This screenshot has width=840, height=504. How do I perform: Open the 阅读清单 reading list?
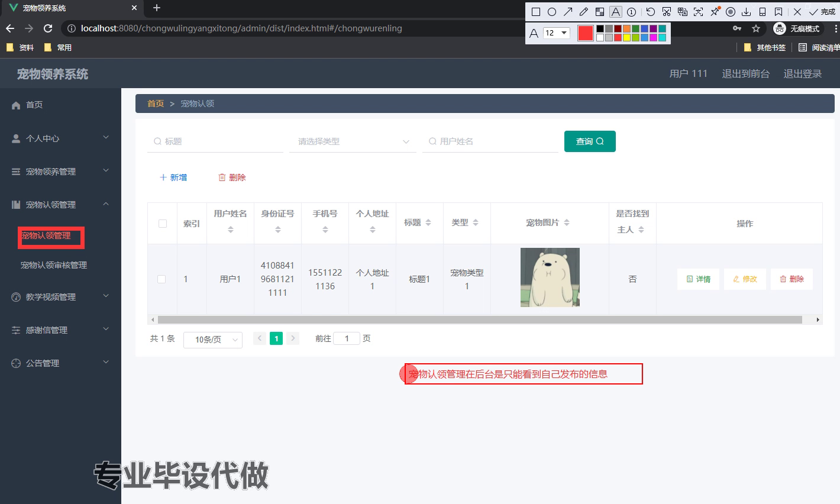click(x=819, y=47)
